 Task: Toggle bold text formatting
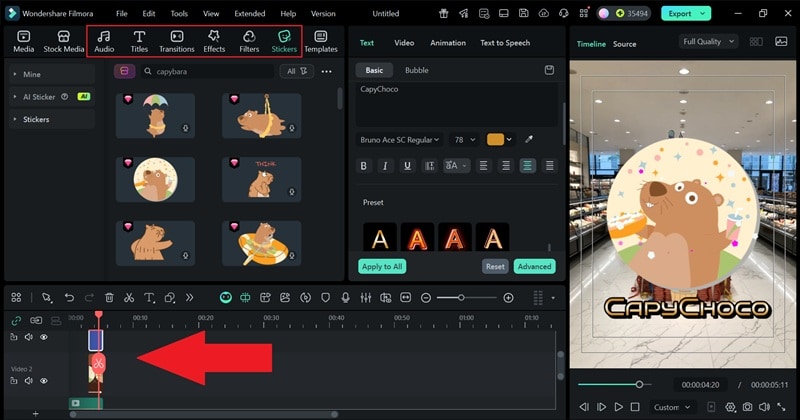tap(363, 165)
